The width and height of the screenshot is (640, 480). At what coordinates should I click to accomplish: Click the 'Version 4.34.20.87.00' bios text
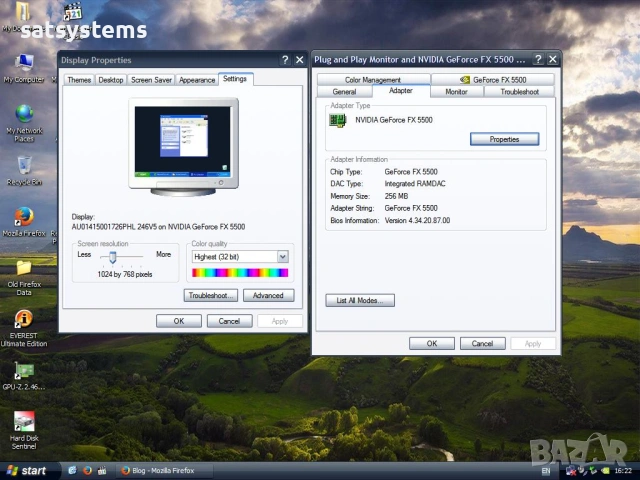[x=417, y=220]
